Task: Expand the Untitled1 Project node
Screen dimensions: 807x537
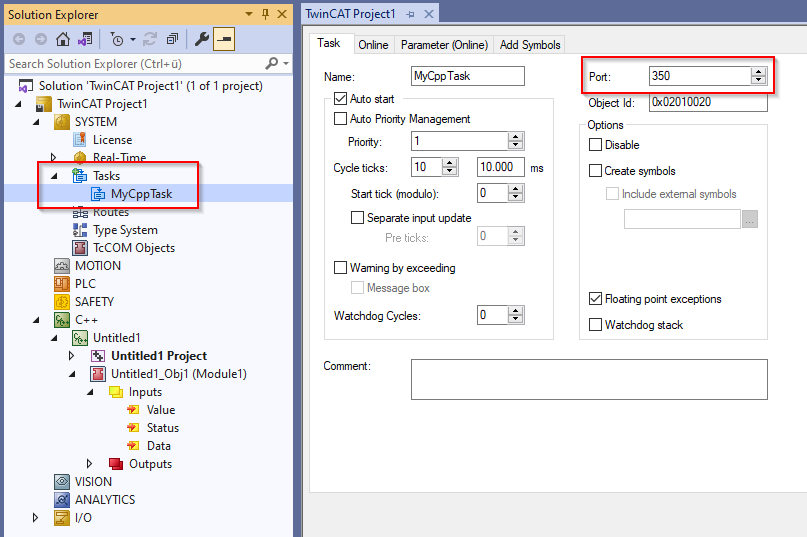Action: coord(72,355)
